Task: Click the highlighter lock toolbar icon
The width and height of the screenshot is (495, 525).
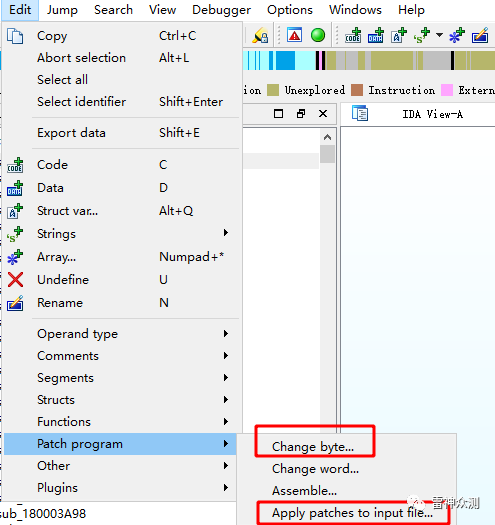Action: 260,35
